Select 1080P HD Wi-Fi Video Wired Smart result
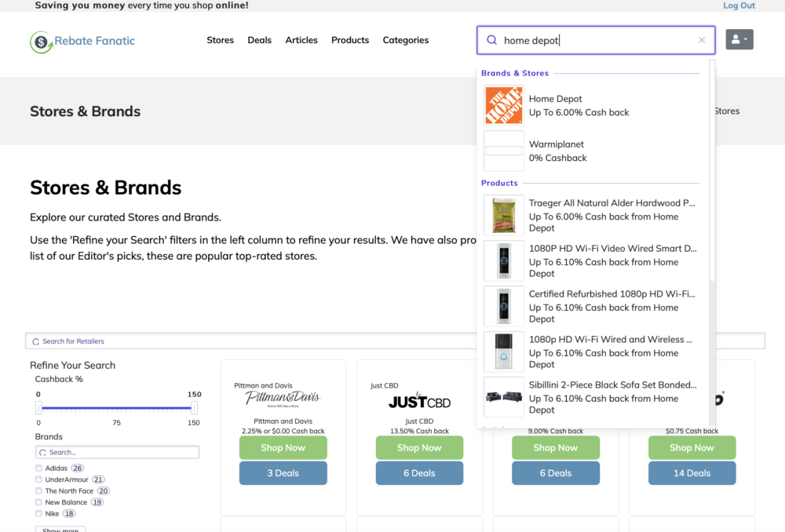This screenshot has height=532, width=785. pos(592,261)
